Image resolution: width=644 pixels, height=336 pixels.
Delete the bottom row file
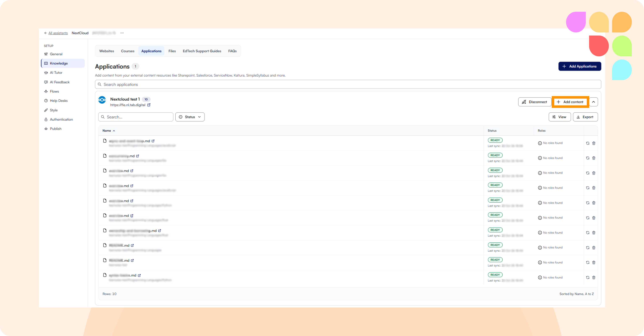(x=594, y=277)
